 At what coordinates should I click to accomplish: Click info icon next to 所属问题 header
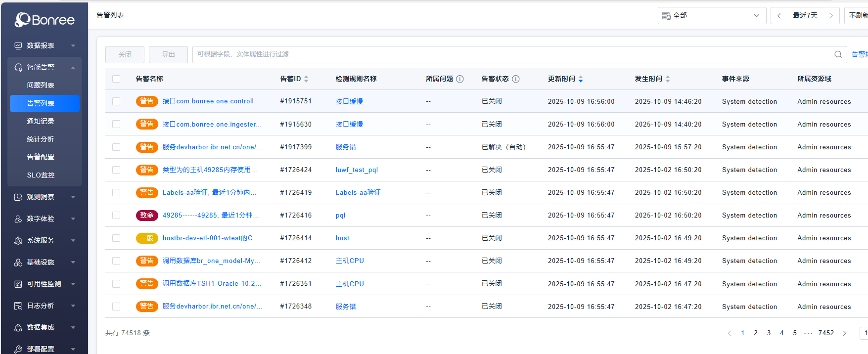460,79
